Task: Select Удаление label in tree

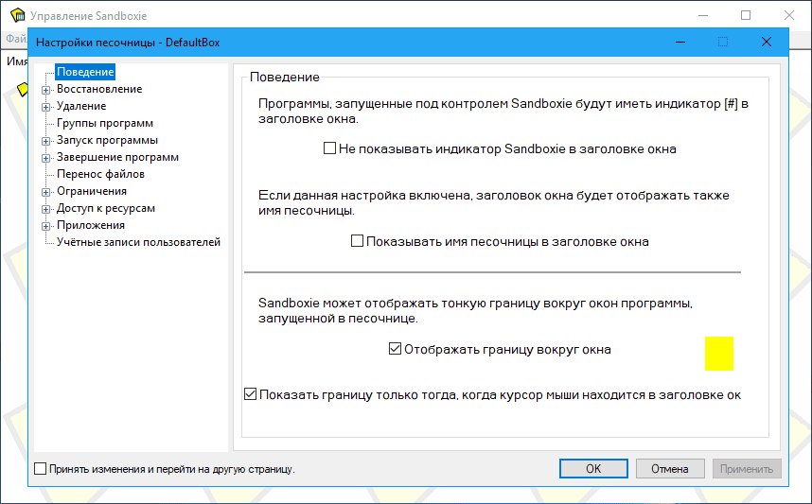Action: (81, 106)
